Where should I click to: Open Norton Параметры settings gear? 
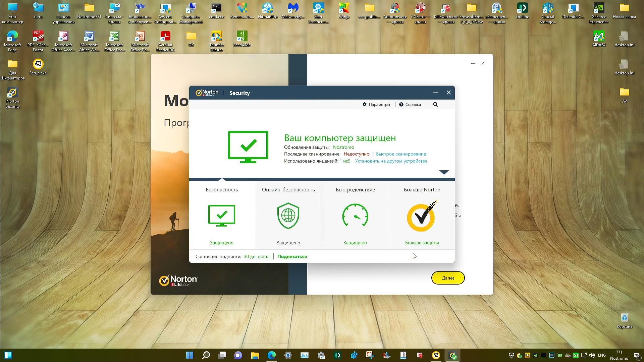point(377,104)
